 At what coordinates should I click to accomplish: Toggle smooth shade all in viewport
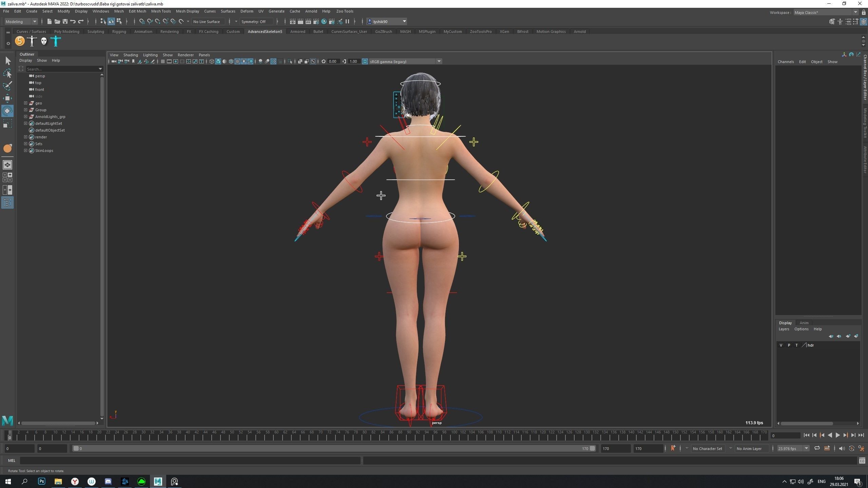218,61
